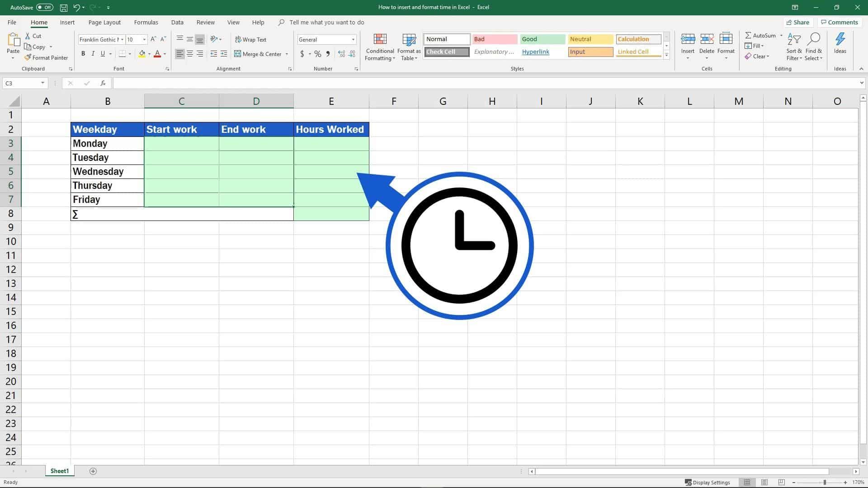Click the Borders icon

[x=122, y=54]
